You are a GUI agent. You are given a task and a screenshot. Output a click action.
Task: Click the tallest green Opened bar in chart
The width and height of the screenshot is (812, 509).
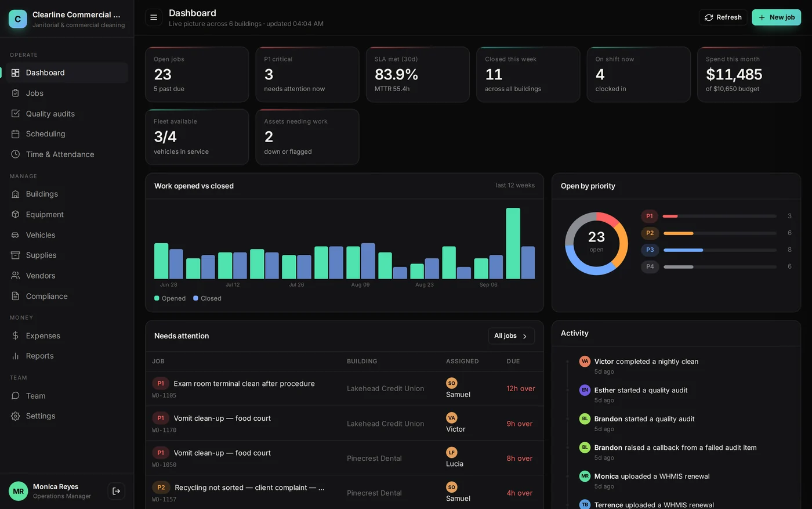(513, 243)
